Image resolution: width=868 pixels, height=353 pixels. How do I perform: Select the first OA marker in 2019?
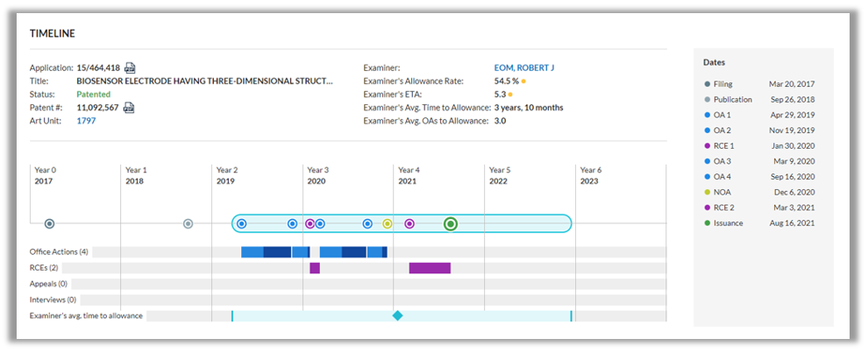pos(241,223)
